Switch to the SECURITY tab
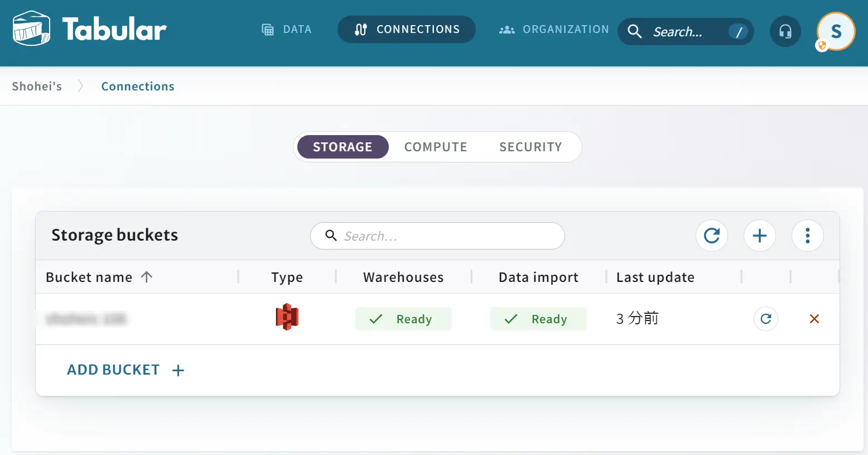This screenshot has width=868, height=455. [x=531, y=147]
